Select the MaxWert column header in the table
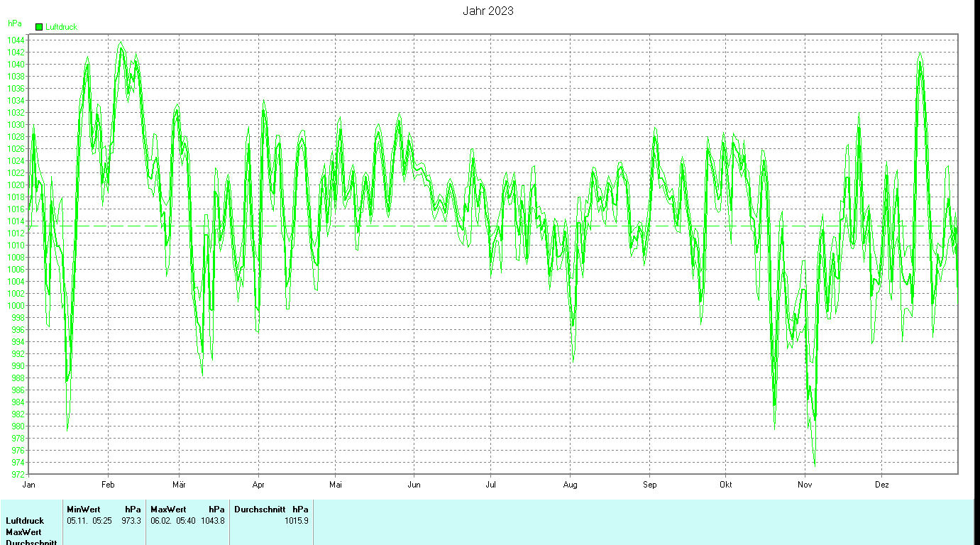 [168, 510]
